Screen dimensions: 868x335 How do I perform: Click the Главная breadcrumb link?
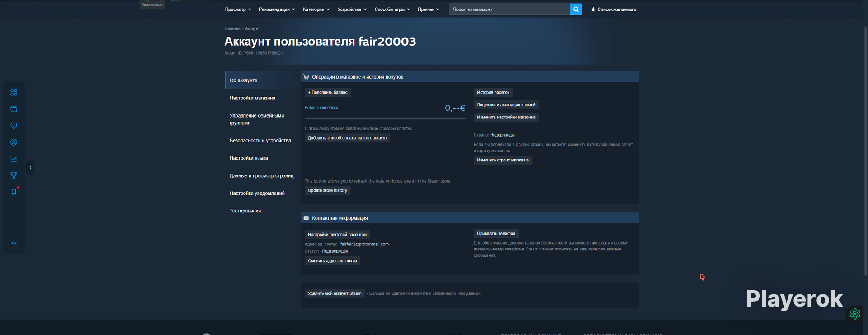click(x=232, y=28)
